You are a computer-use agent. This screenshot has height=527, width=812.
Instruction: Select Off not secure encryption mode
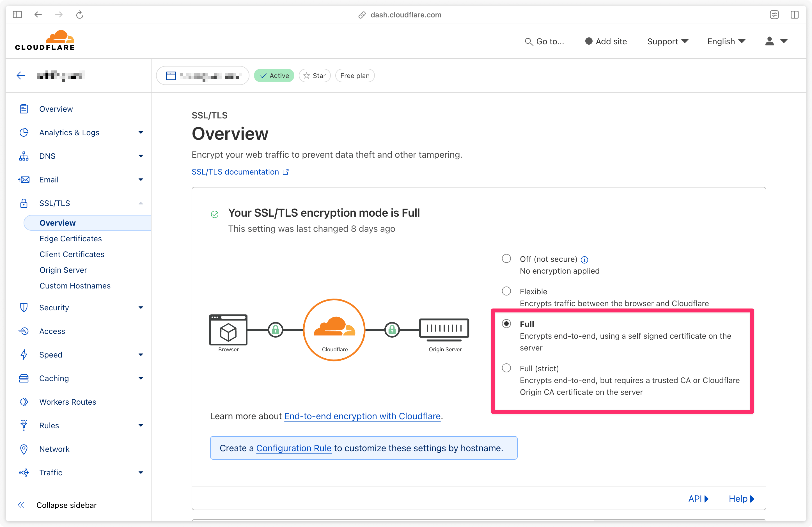point(506,259)
